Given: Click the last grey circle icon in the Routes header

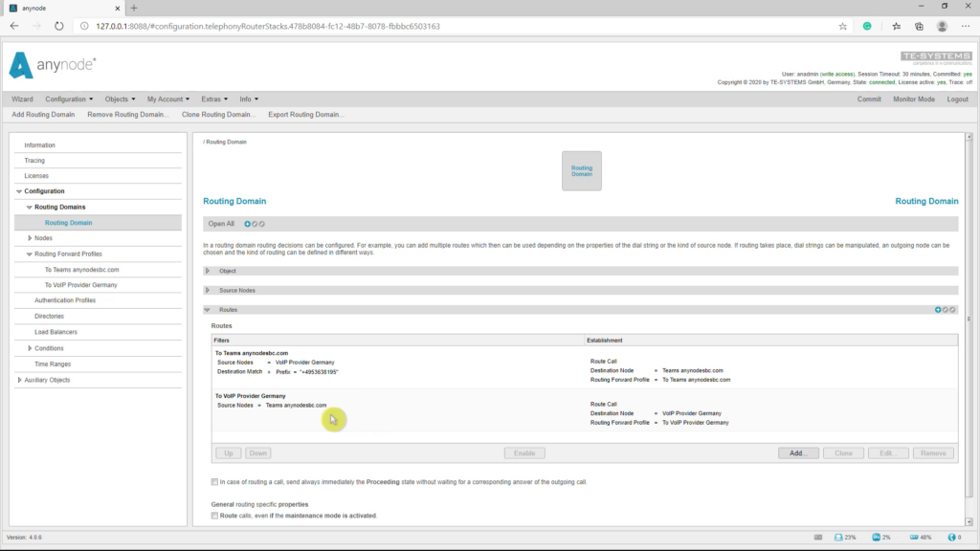Looking at the screenshot, I should pos(952,310).
